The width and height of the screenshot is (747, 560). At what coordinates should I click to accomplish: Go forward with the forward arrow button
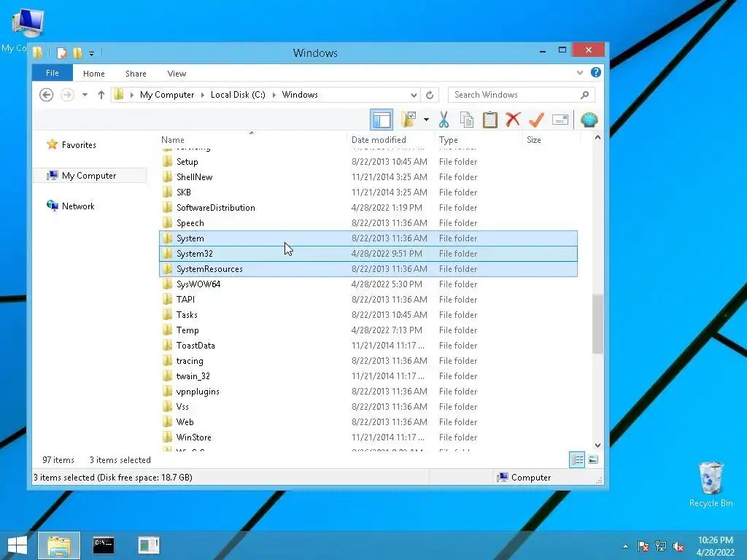point(67,95)
